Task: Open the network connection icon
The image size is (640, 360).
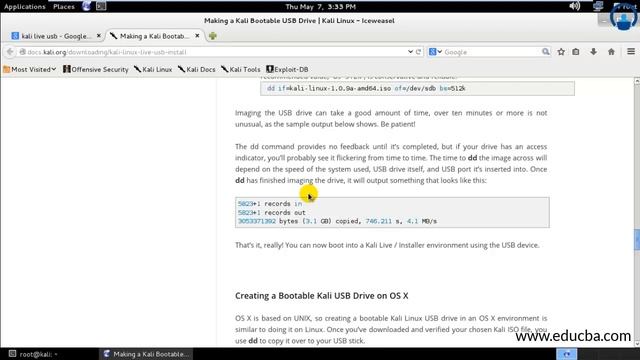Action: click(598, 6)
